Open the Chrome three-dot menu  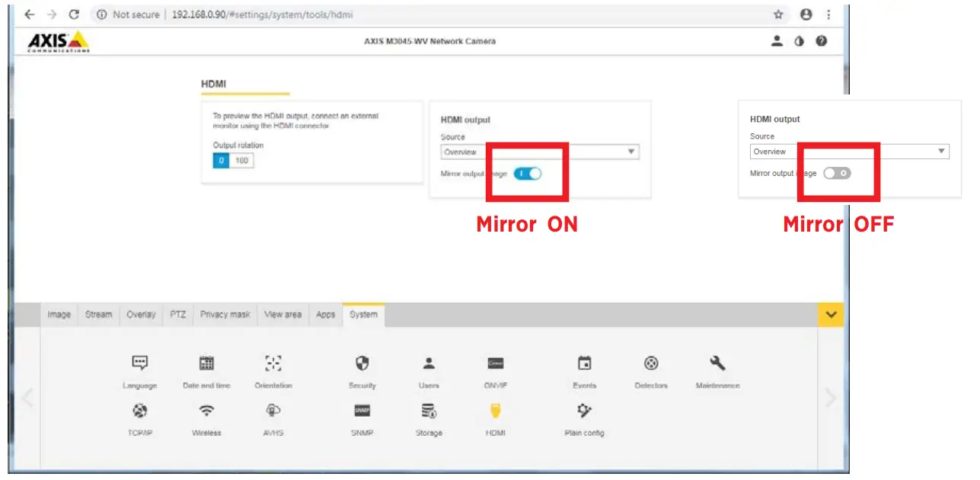(x=828, y=14)
